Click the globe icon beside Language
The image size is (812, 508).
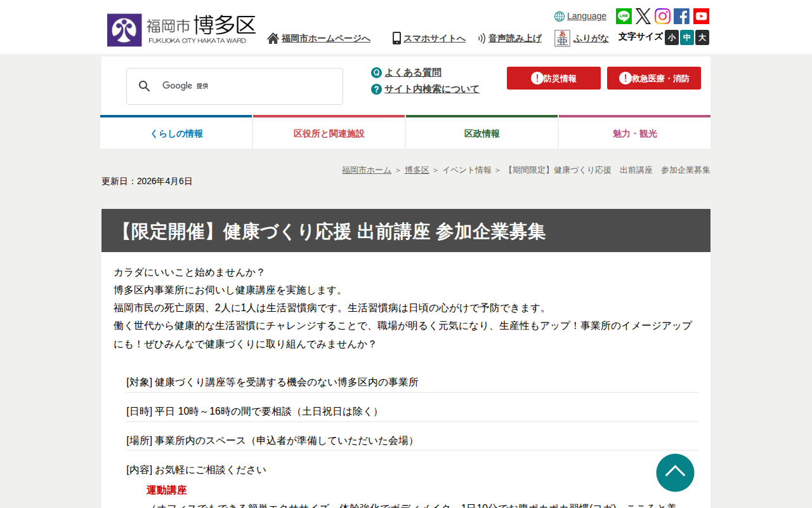pos(560,17)
